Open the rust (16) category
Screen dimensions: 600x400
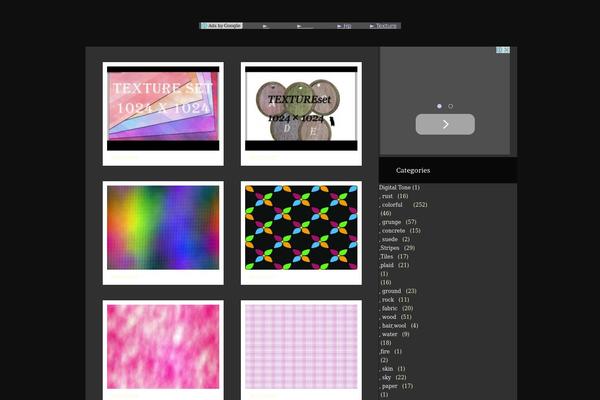coord(395,196)
